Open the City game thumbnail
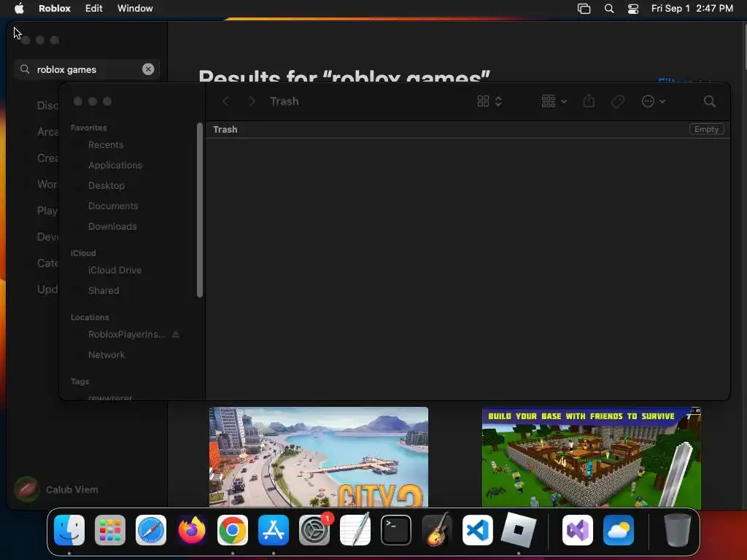 pos(319,456)
